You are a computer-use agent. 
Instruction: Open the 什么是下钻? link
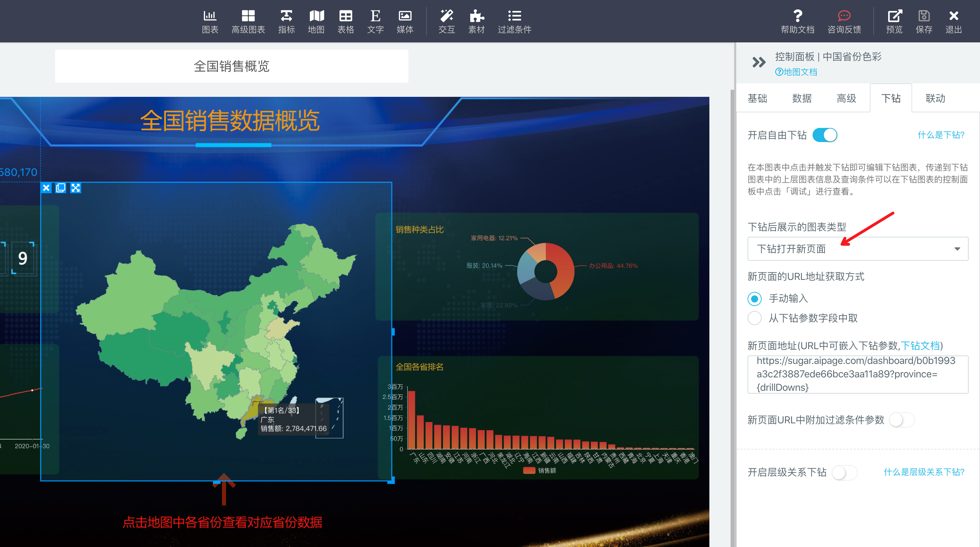pyautogui.click(x=941, y=135)
